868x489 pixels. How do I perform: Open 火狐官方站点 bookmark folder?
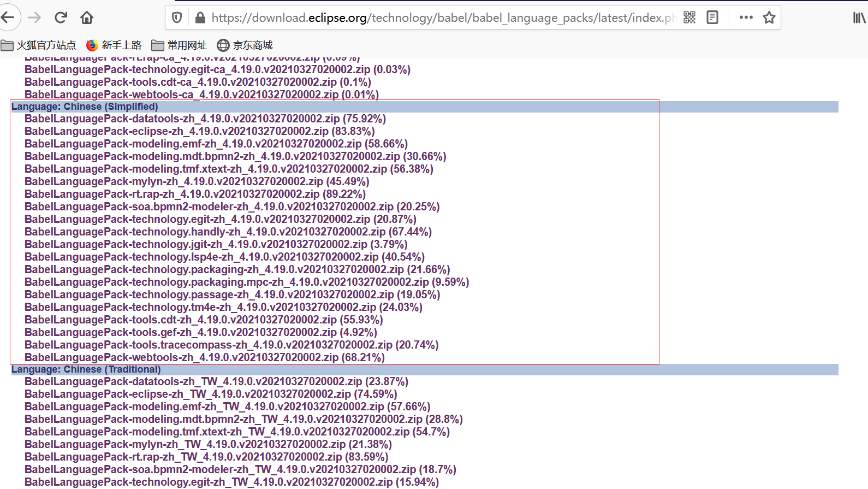38,45
